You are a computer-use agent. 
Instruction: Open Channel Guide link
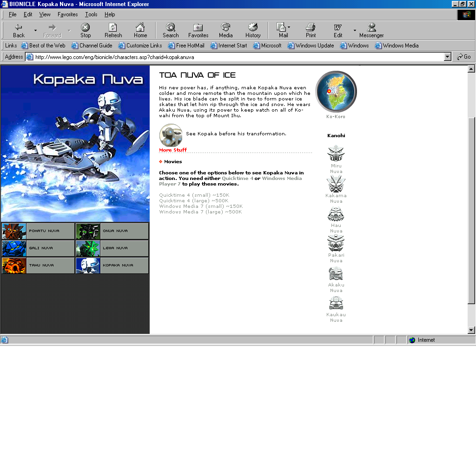[92, 46]
